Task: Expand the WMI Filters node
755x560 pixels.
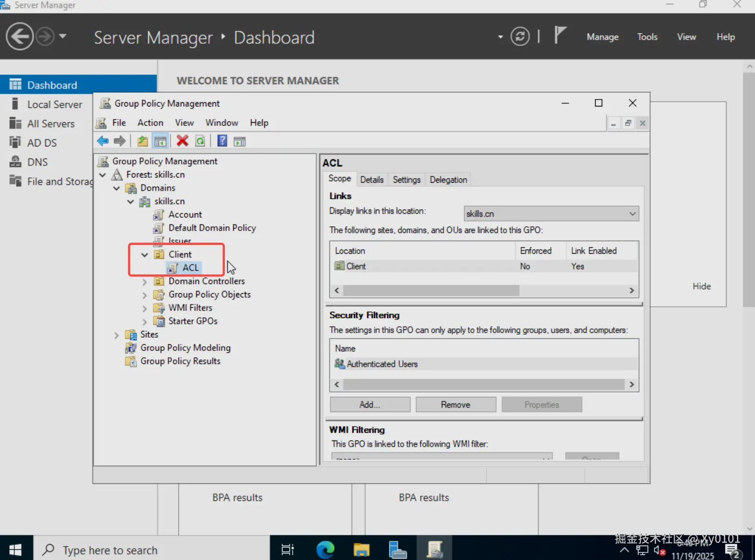Action: point(144,308)
